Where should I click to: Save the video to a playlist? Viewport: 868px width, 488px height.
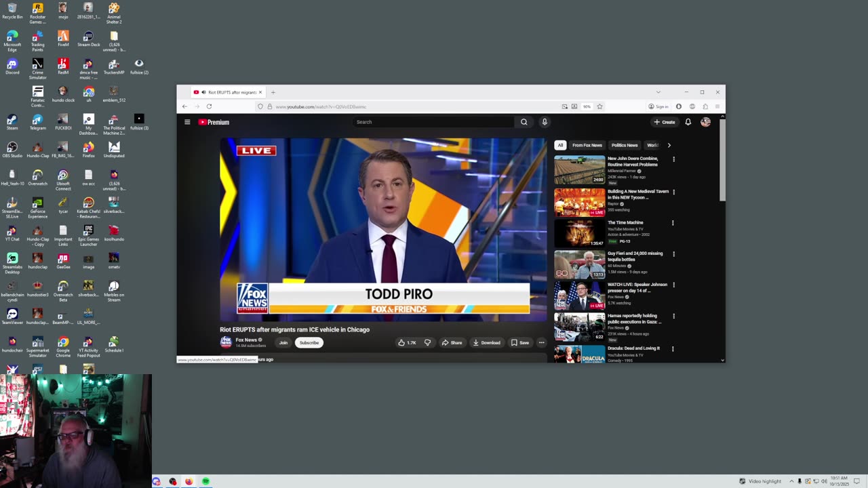point(520,342)
